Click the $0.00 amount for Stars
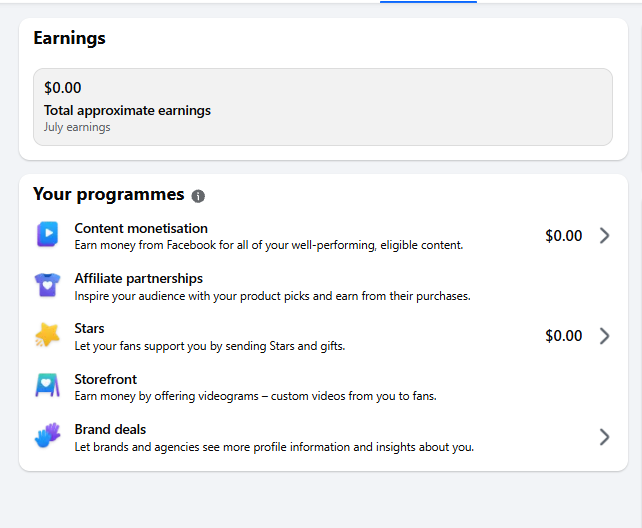This screenshot has height=528, width=642. point(563,336)
